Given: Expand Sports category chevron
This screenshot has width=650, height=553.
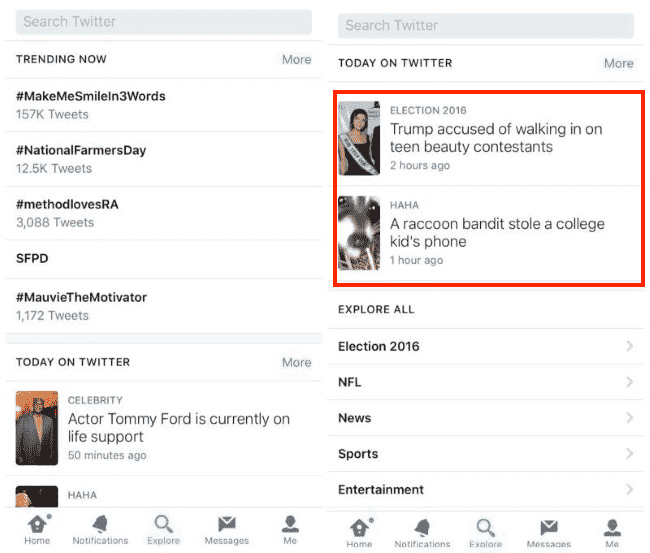Looking at the screenshot, I should click(630, 454).
